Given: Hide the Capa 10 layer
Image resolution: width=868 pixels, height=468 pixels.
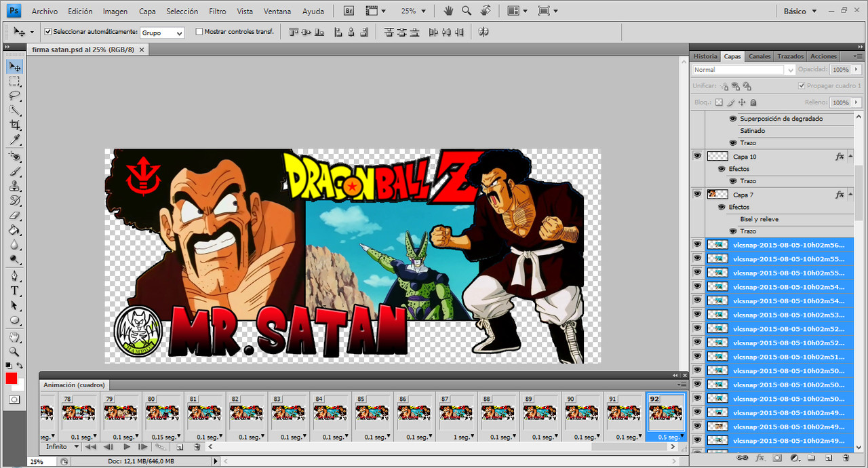Looking at the screenshot, I should (x=697, y=156).
